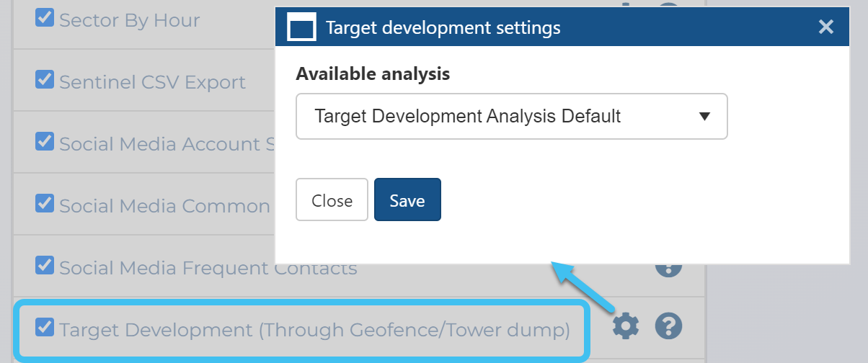Toggle the Social Media Account checkbox
Image resolution: width=868 pixels, height=363 pixels.
click(x=45, y=142)
